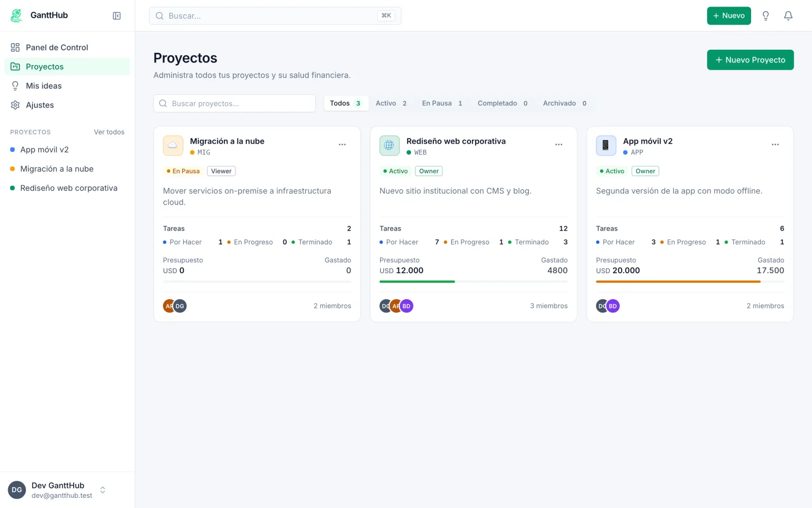
Task: Open Migración a la nube card options menu
Action: point(343,145)
